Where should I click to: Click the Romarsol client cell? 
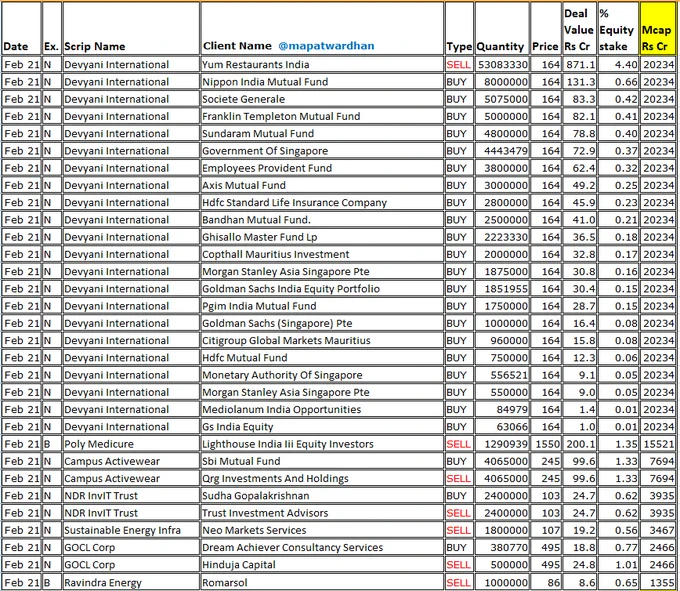322,582
